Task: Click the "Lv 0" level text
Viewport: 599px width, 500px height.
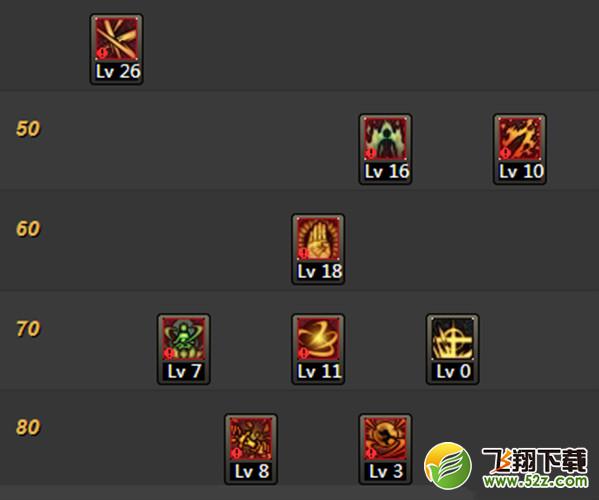Action: [x=453, y=371]
